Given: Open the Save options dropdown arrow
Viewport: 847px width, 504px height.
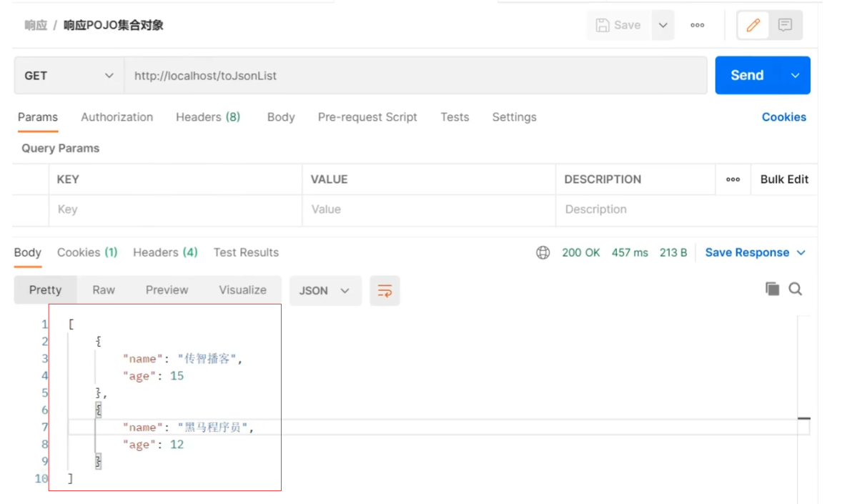Looking at the screenshot, I should pos(663,26).
